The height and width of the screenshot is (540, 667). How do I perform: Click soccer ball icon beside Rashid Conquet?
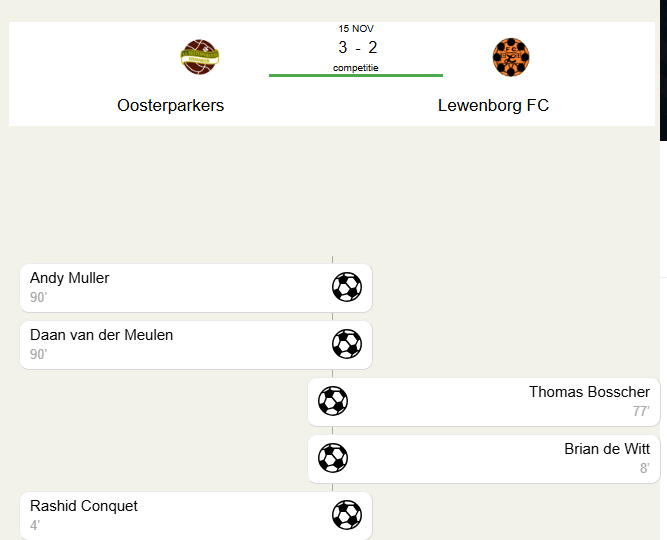coord(347,515)
